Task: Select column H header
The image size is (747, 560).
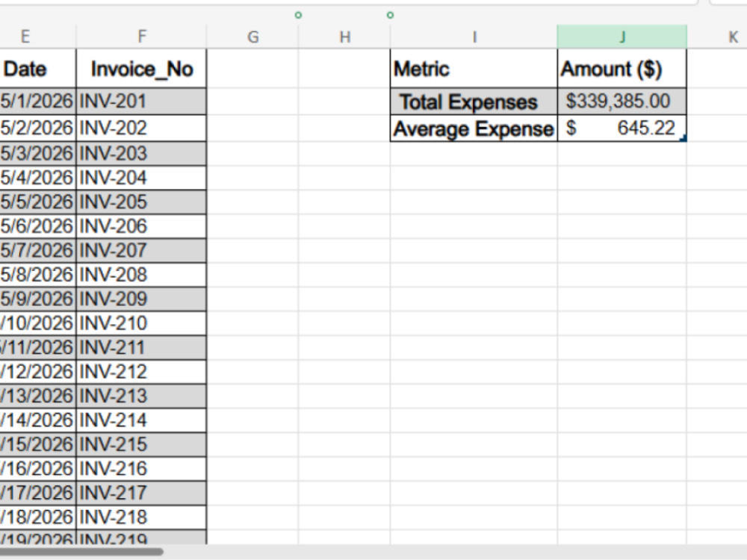Action: coord(344,37)
